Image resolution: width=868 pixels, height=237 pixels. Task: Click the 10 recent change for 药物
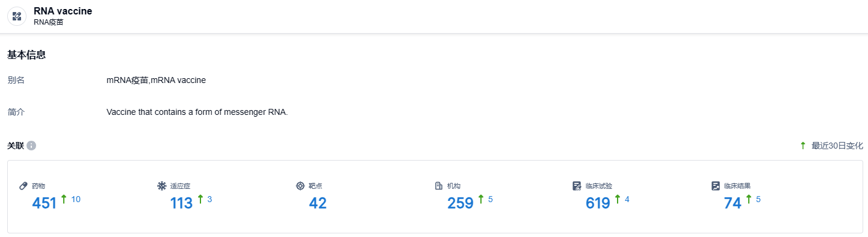pos(76,199)
